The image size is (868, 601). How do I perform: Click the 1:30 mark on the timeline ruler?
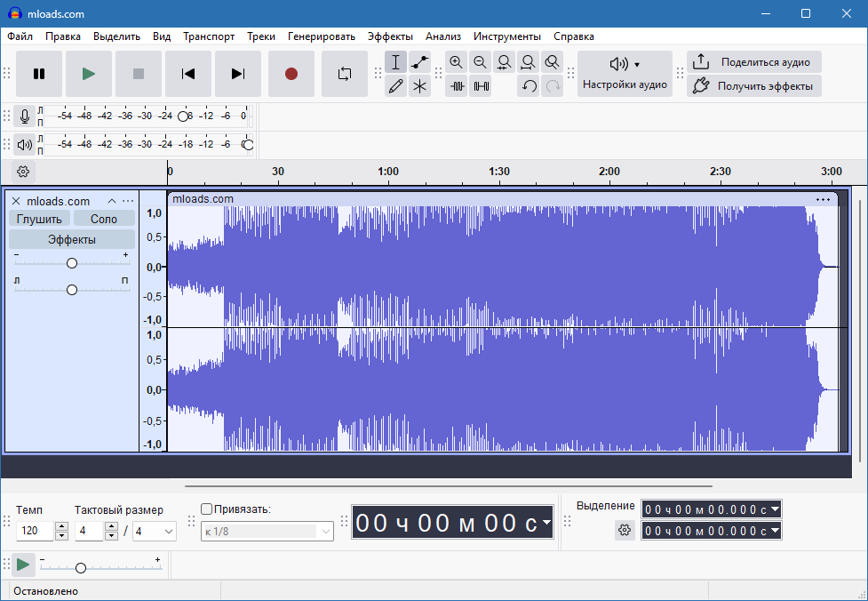coord(499,172)
